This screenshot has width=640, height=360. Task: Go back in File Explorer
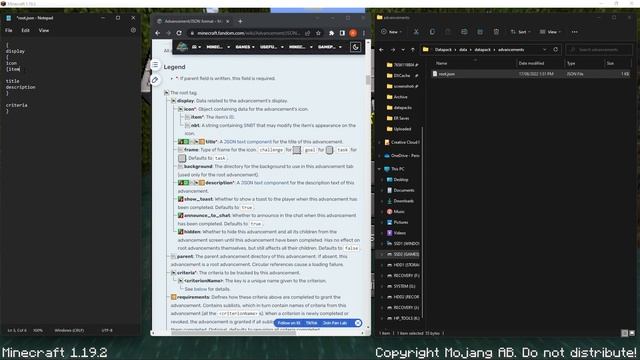tap(382, 50)
